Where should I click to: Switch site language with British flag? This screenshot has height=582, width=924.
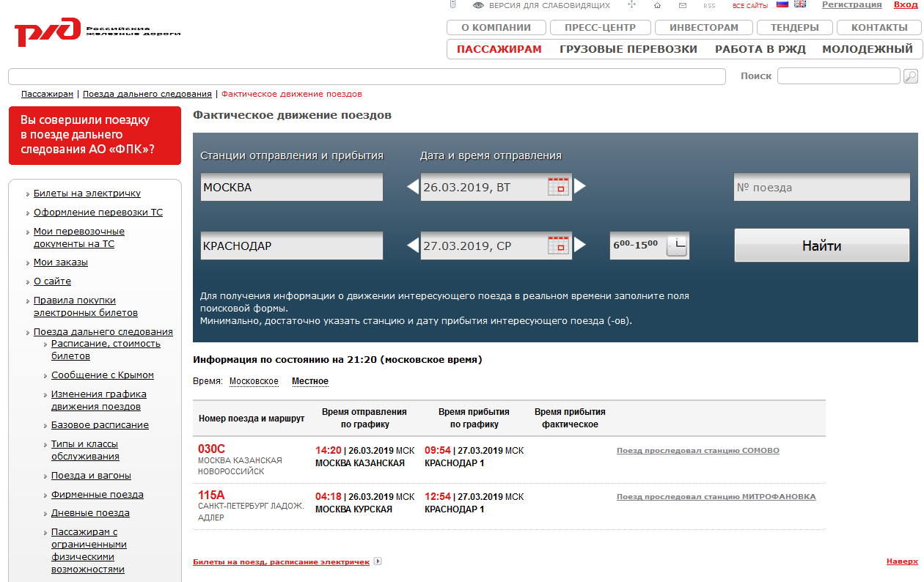point(800,4)
